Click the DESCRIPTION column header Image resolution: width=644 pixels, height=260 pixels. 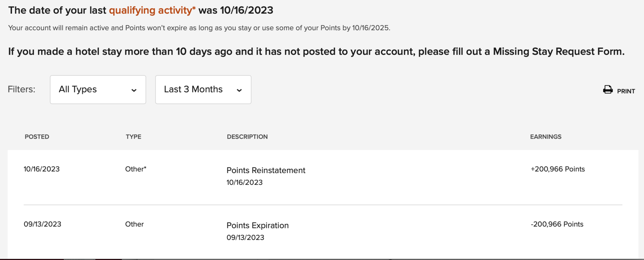coord(247,137)
